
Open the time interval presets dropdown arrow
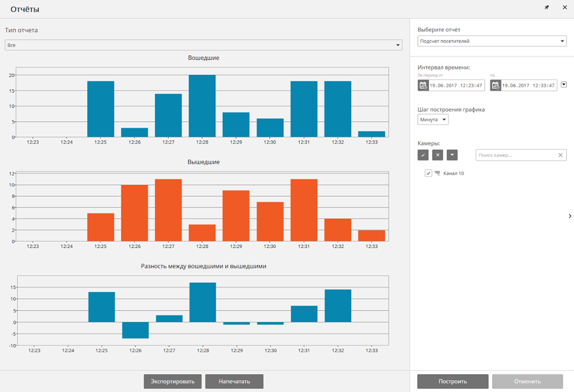[x=564, y=84]
